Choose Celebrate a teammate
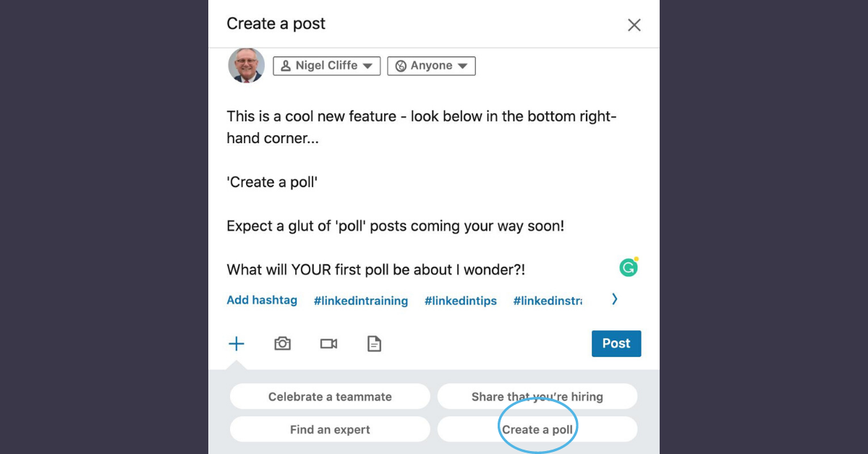This screenshot has height=454, width=868. [x=330, y=396]
